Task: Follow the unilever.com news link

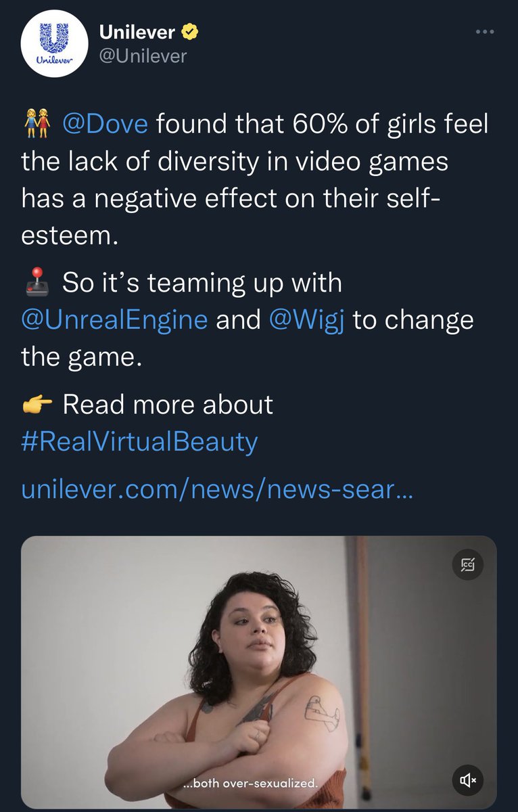Action: 217,489
